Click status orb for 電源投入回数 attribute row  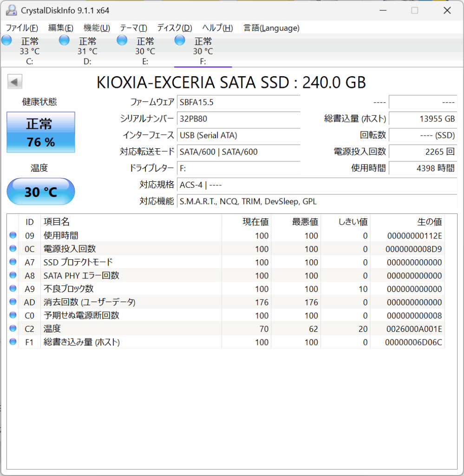click(x=13, y=249)
